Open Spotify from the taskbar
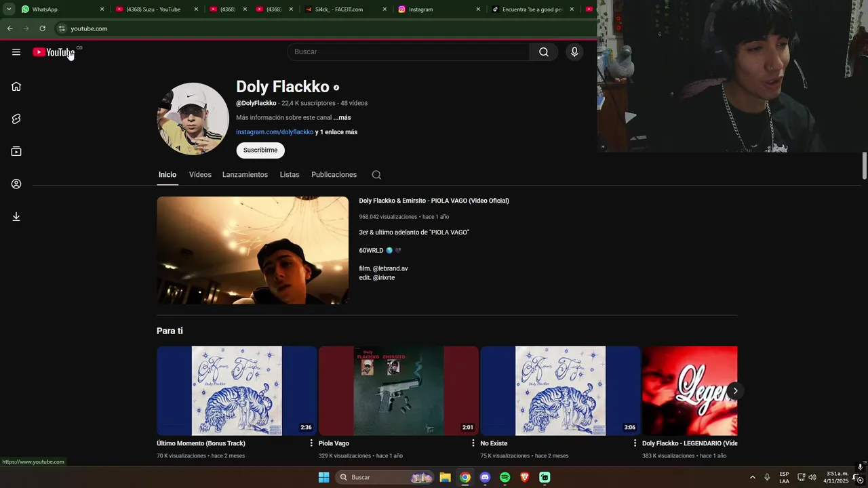 pos(505,477)
